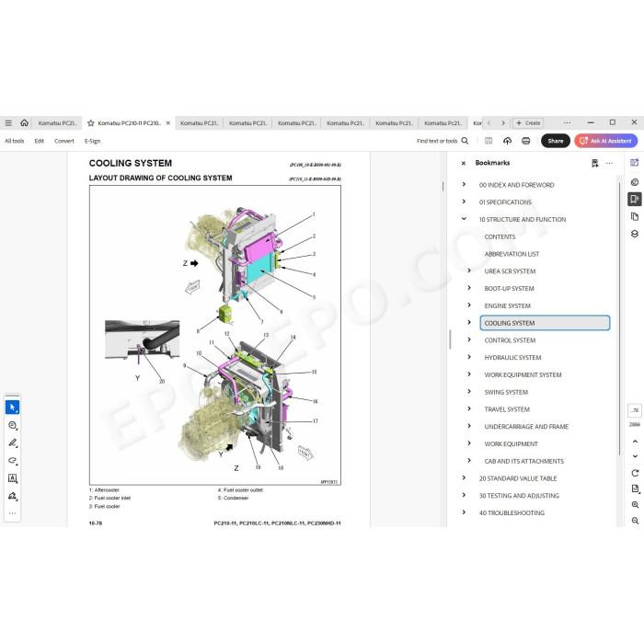
Task: Select the TRAVEL SYSTEM bookmark
Action: [x=507, y=409]
